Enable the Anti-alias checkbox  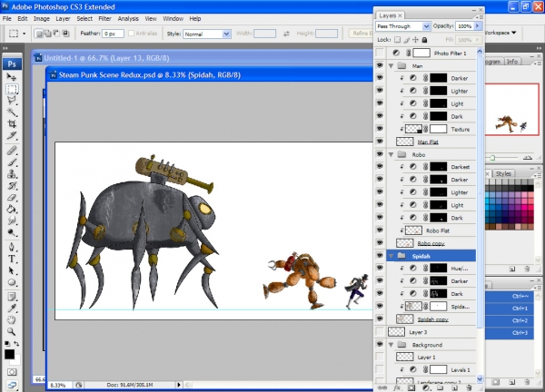pos(131,34)
